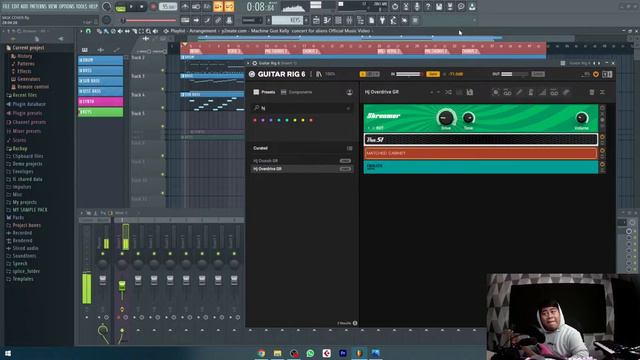Image resolution: width=640 pixels, height=360 pixels.
Task: Open the Guitar Rig library browser icon
Action: (319, 74)
